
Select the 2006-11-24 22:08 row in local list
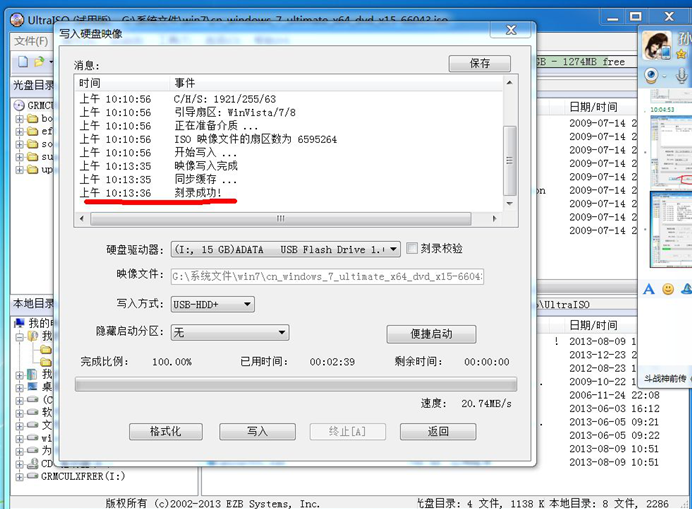[614, 395]
